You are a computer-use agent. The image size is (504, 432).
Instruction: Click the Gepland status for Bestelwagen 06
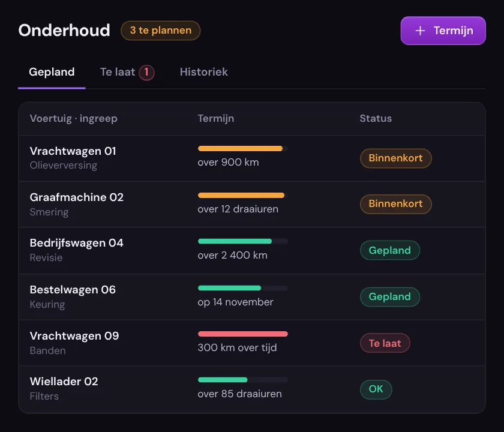click(390, 296)
